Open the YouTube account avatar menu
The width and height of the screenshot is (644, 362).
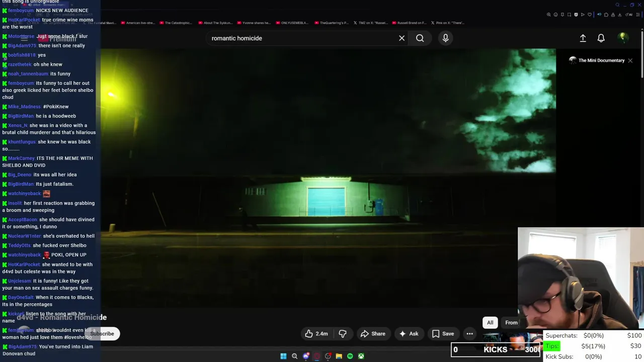pyautogui.click(x=622, y=38)
